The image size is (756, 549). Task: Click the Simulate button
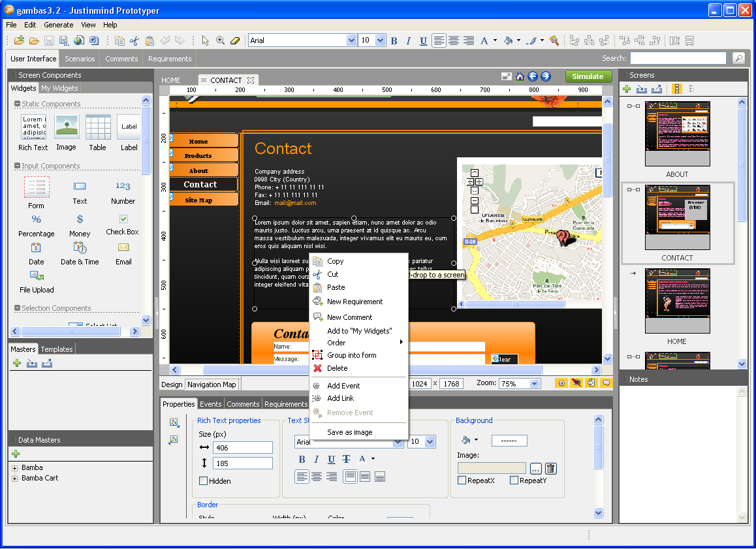click(588, 76)
